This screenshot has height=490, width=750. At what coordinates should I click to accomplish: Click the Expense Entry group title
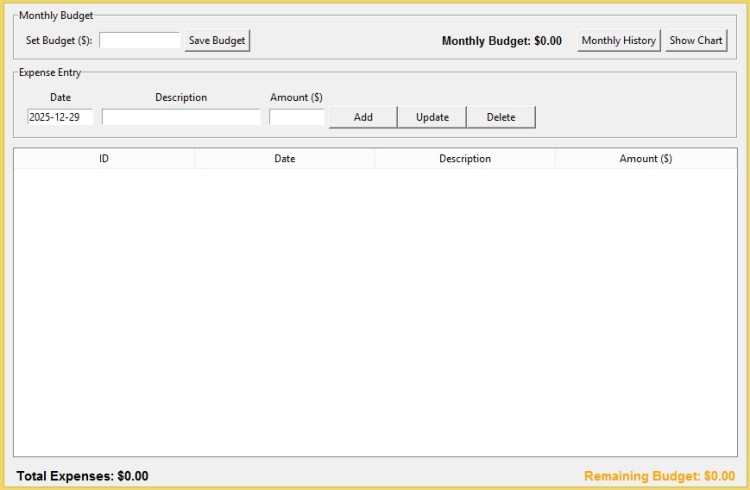click(x=50, y=73)
